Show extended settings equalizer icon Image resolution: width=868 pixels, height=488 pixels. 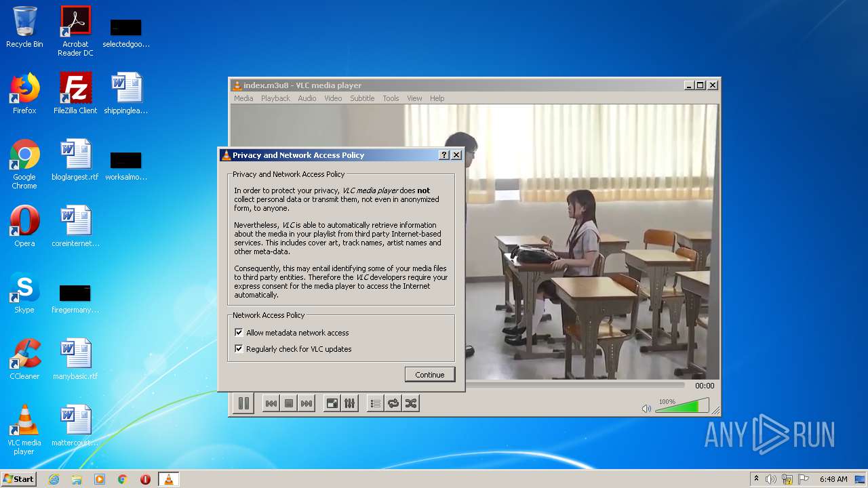349,403
